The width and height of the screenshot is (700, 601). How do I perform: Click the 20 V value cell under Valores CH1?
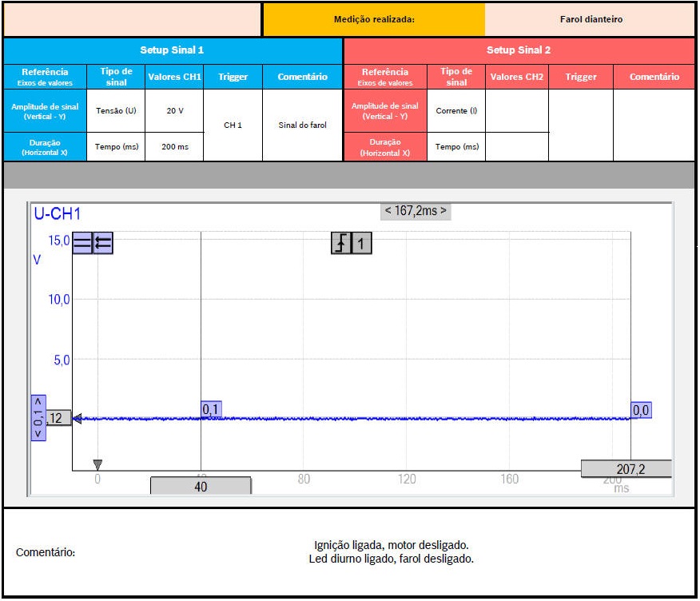pyautogui.click(x=174, y=111)
